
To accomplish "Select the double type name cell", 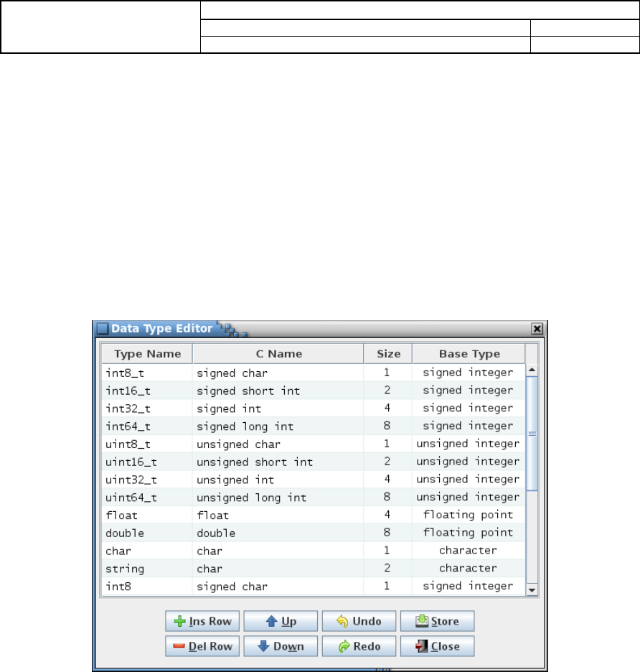I will click(147, 533).
